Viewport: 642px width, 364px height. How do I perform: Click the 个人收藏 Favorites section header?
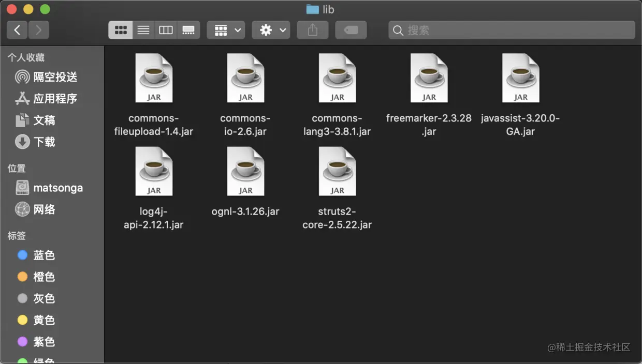coord(26,58)
